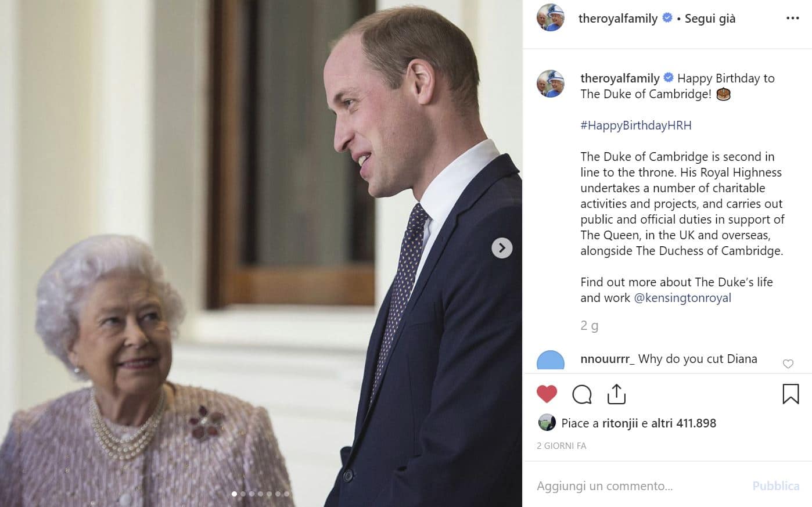This screenshot has width=812, height=507.
Task: Open the #HappyBirthdayHRH hashtag
Action: pos(636,125)
